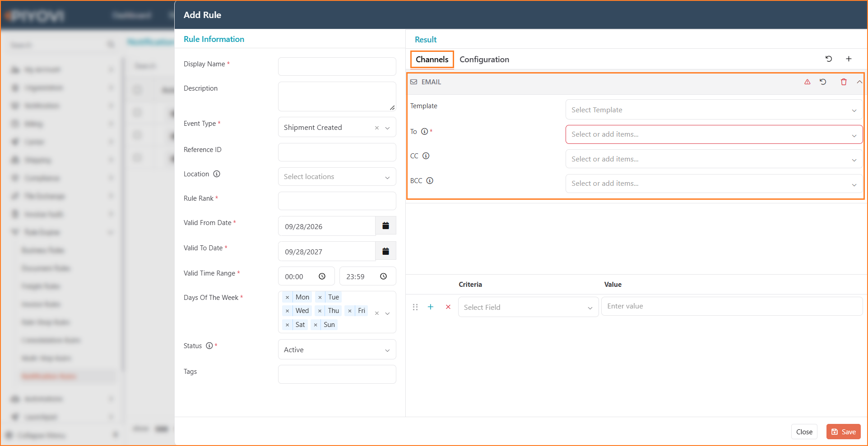Click the warning triangle icon in EMAIL header
The width and height of the screenshot is (868, 446).
click(807, 82)
